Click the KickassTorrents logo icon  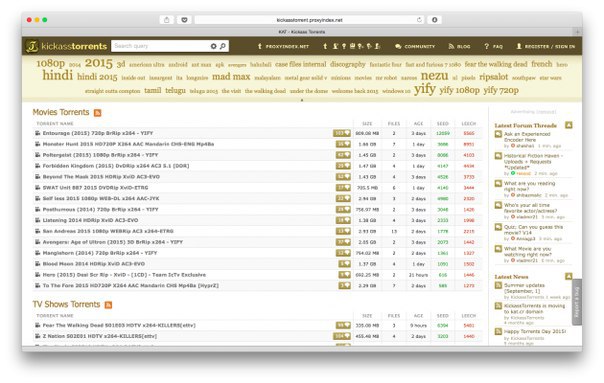coord(32,46)
